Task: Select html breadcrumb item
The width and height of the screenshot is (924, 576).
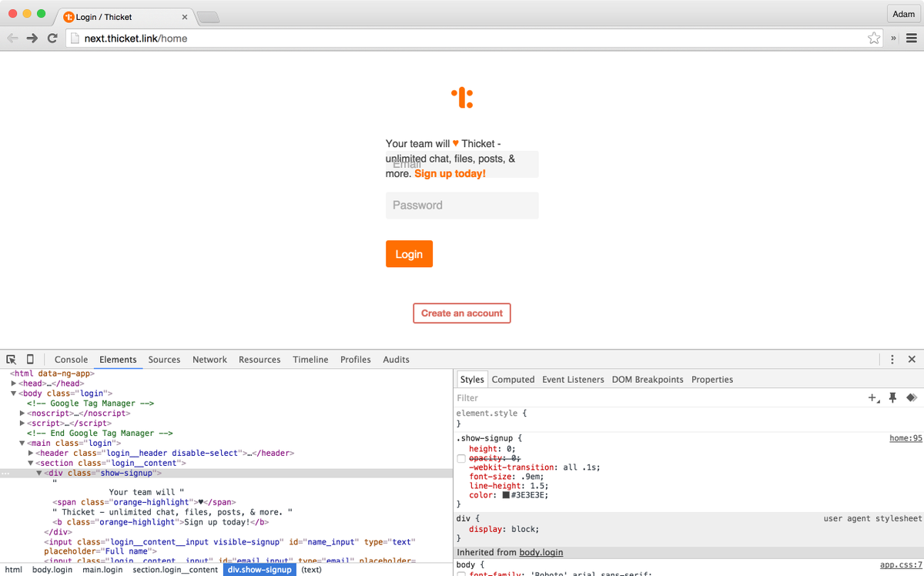Action: tap(13, 570)
